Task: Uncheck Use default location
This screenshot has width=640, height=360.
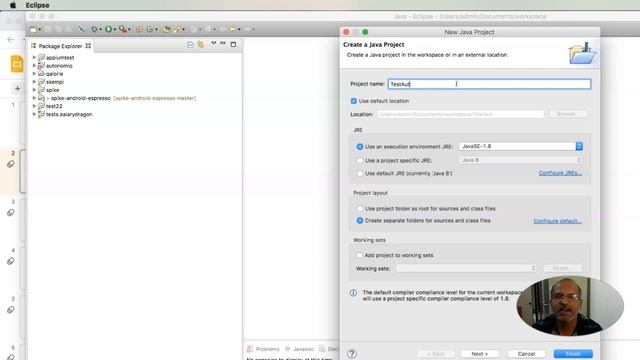Action: coord(353,101)
